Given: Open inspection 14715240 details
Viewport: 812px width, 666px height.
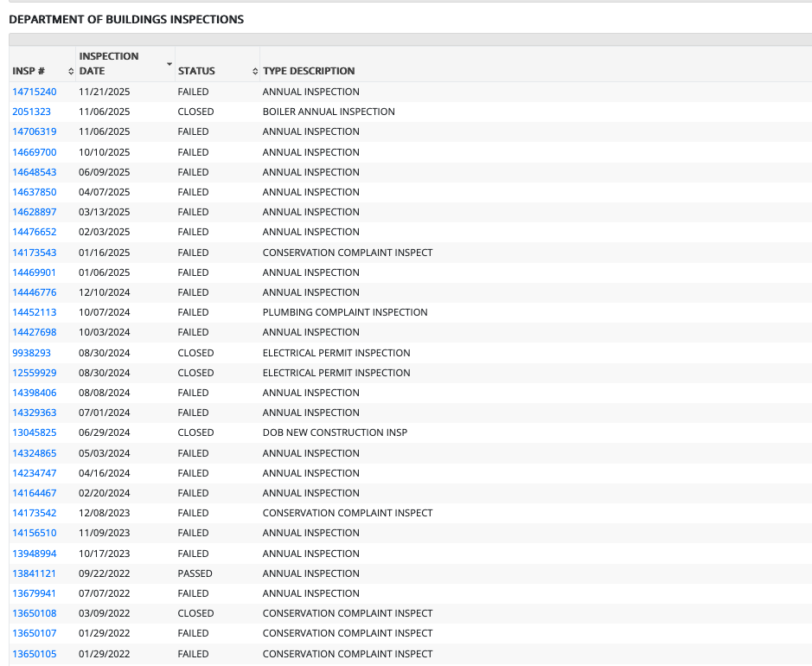Looking at the screenshot, I should (x=35, y=92).
